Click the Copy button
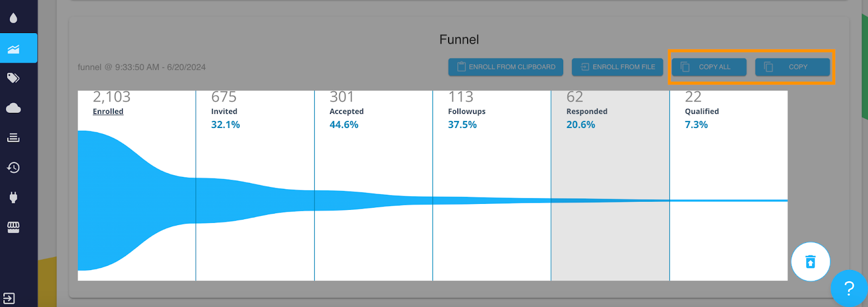 pyautogui.click(x=793, y=67)
